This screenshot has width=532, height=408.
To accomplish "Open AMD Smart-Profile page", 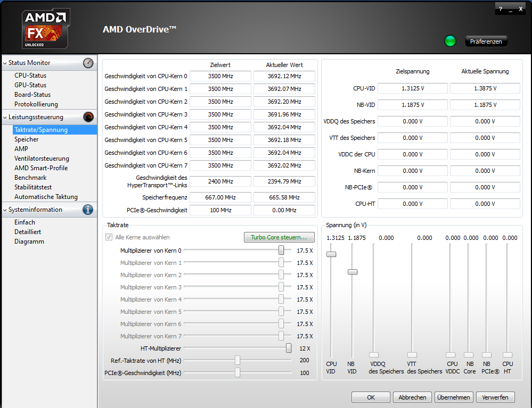I will 40,168.
